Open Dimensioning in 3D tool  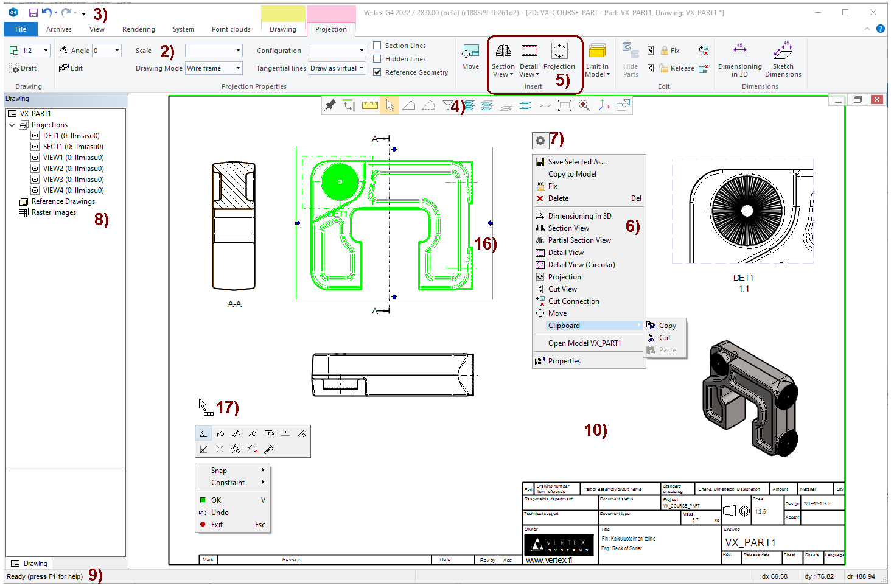point(739,52)
